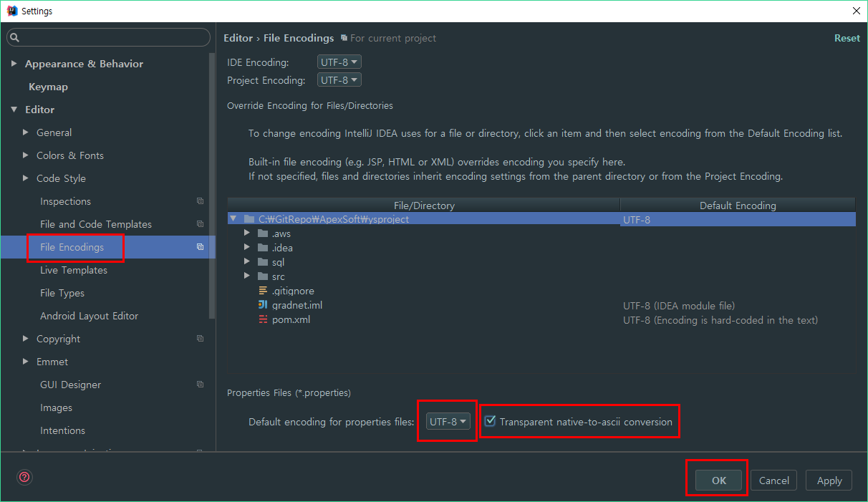This screenshot has height=502, width=868.
Task: Open File and Code Templates page
Action: 96,224
